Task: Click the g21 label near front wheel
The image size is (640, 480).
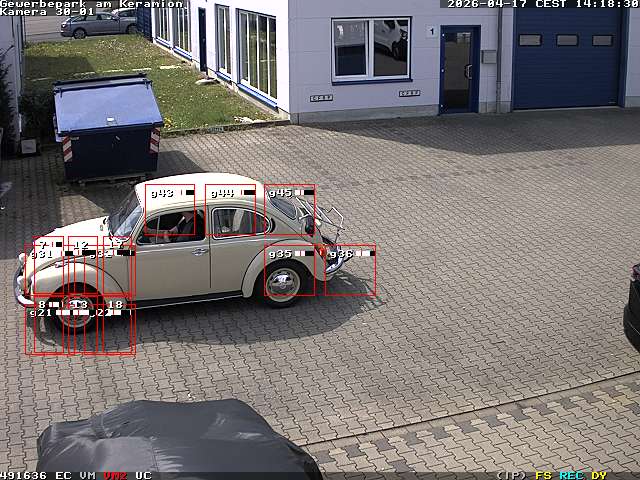Action: point(40,313)
